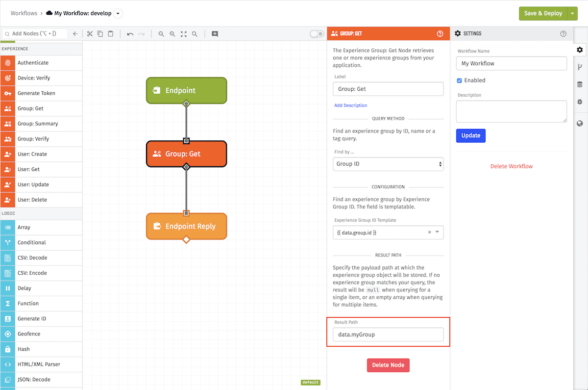
Task: Select CSV: Encode logic node
Action: point(41,273)
